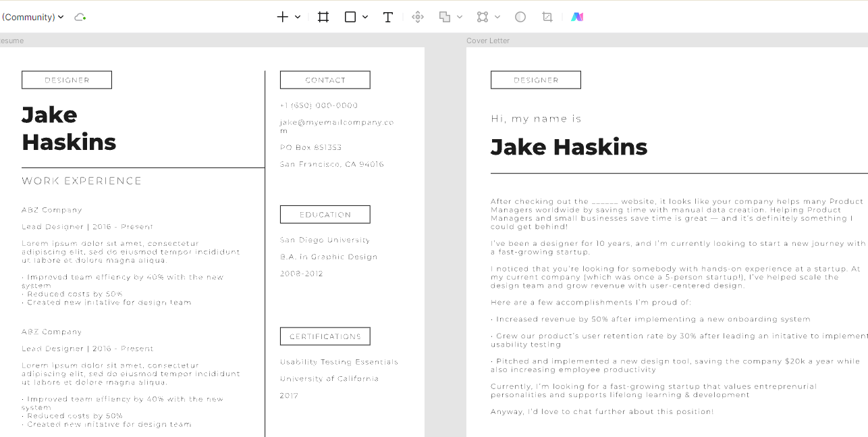The height and width of the screenshot is (437, 868).
Task: Click the WORK EXPERIENCE heading
Action: (x=82, y=181)
